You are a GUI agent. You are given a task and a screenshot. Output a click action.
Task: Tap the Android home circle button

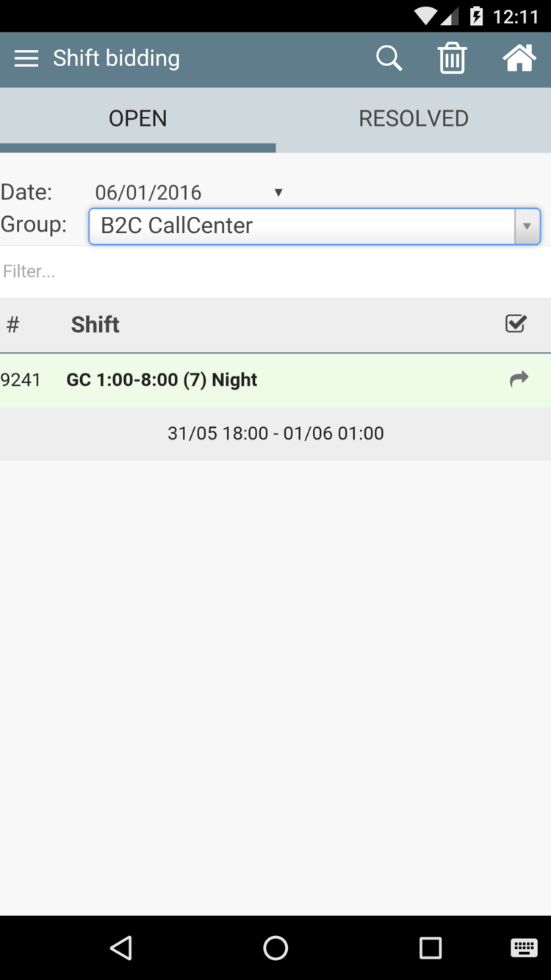click(x=275, y=948)
